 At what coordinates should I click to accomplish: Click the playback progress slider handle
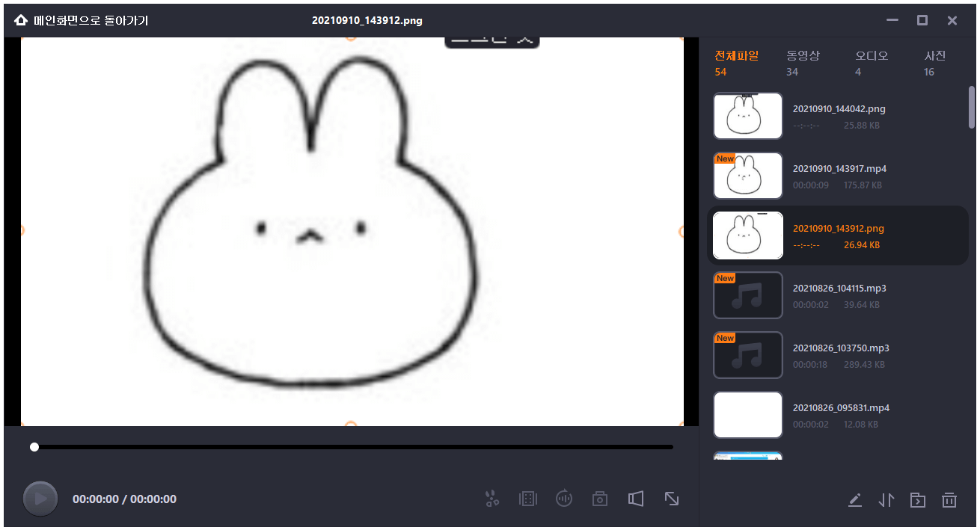(34, 447)
